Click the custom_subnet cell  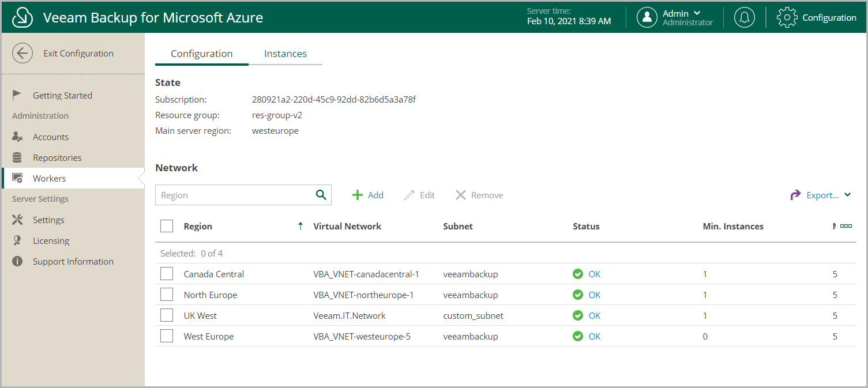473,315
